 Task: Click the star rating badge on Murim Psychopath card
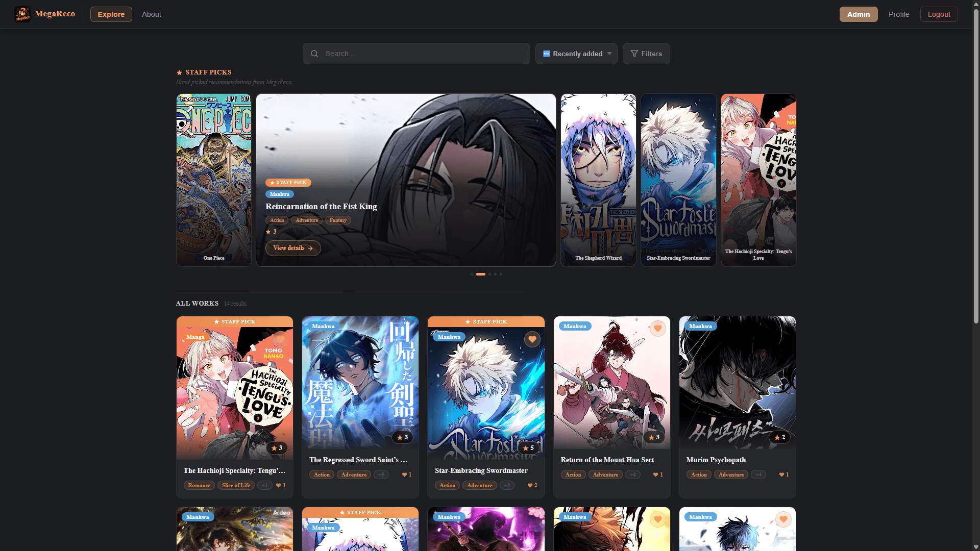pyautogui.click(x=779, y=437)
